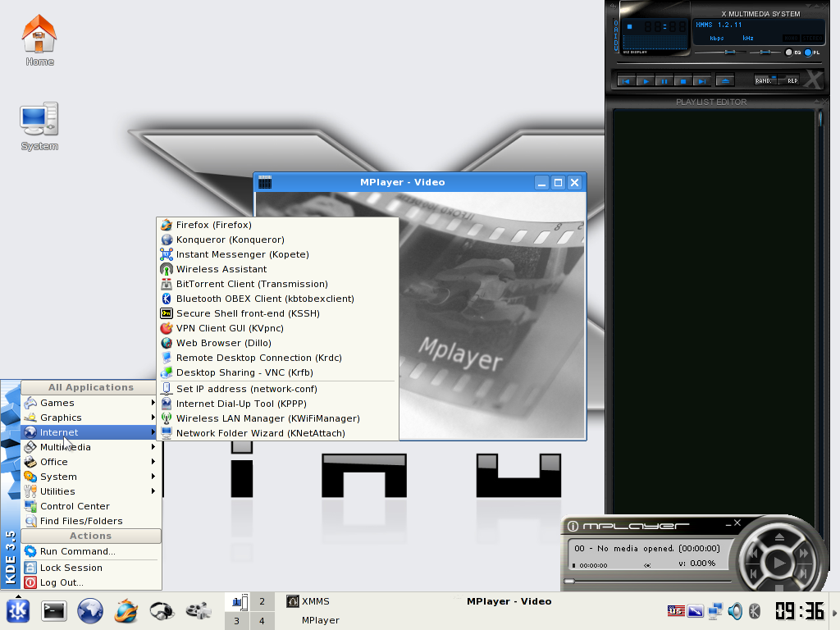Screen dimensions: 840x630
Task: Click XMMS play button
Action: tap(646, 81)
